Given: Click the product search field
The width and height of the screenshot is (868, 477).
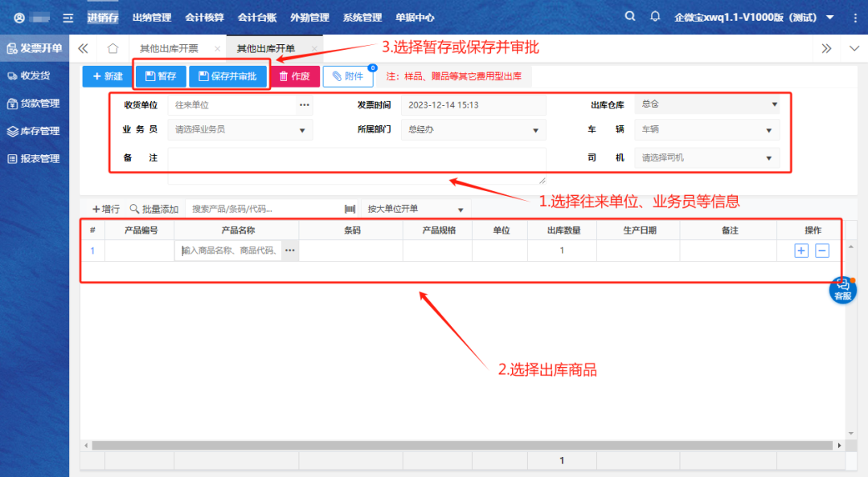Looking at the screenshot, I should [x=264, y=209].
